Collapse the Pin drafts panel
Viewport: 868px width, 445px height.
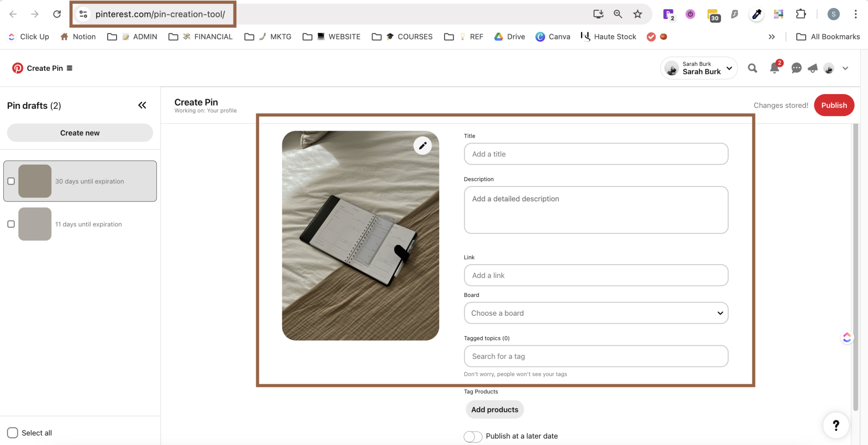tap(142, 105)
